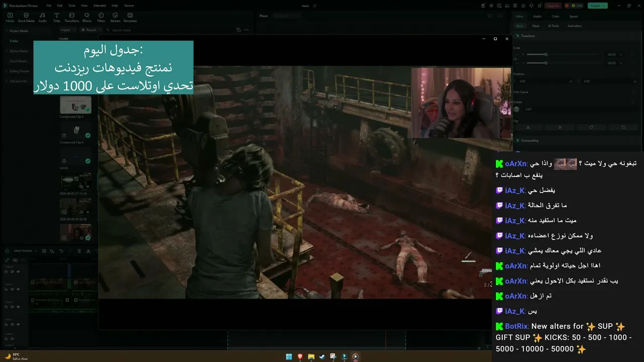Switch to the Audio properties tab

[x=537, y=16]
